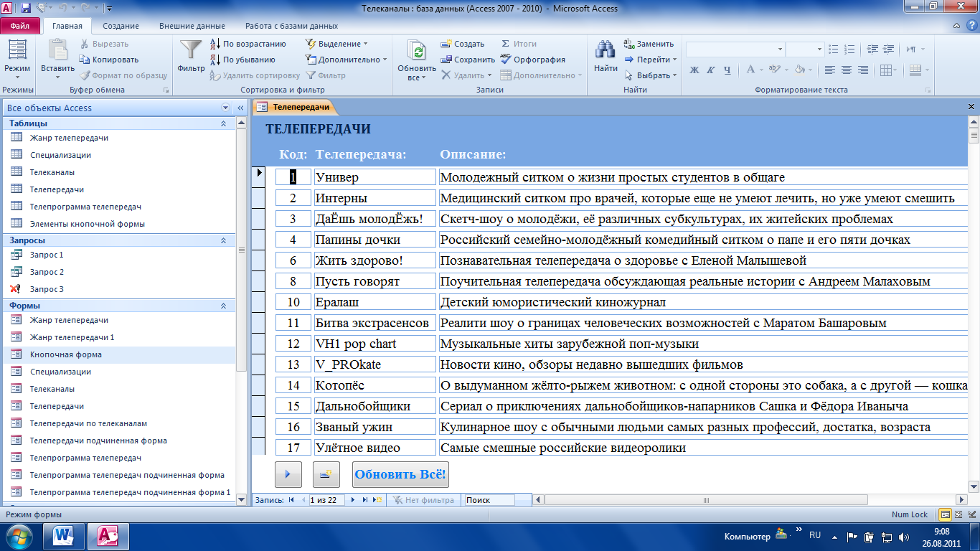Switch to the Создание ribbon tab
Image resolution: width=980 pixels, height=551 pixels.
[x=121, y=26]
